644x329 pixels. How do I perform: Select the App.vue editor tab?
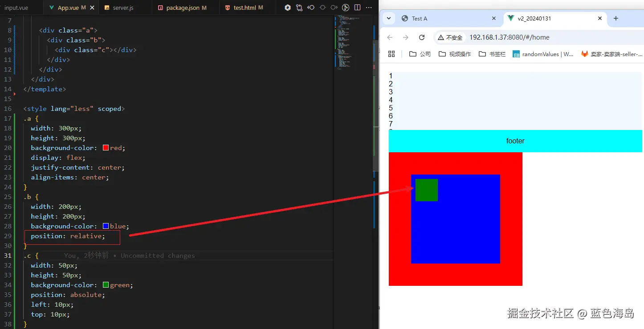click(x=71, y=8)
